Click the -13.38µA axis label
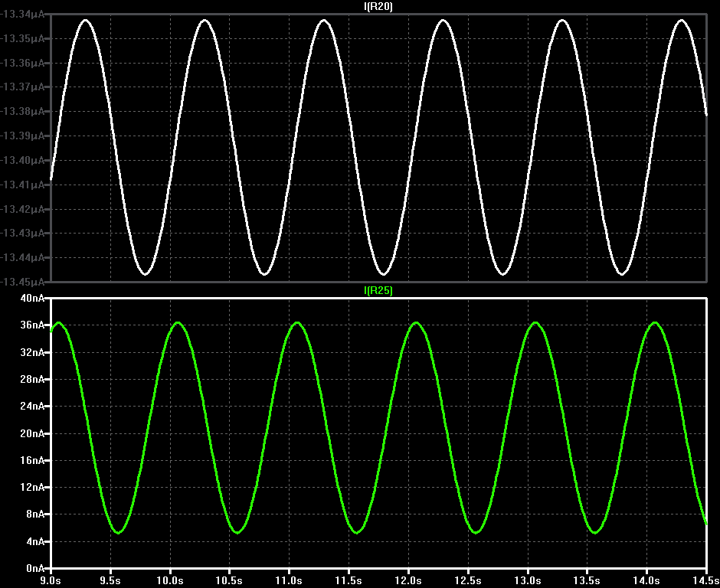 click(x=22, y=112)
